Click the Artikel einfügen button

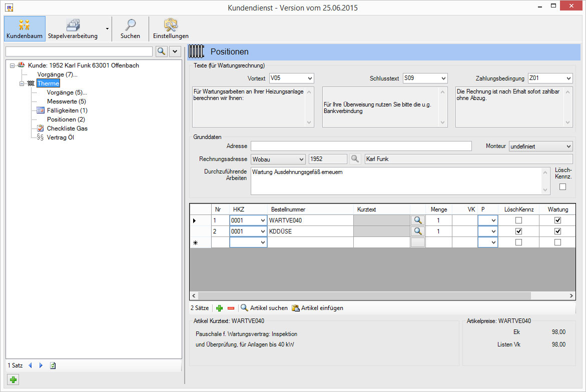coord(317,308)
